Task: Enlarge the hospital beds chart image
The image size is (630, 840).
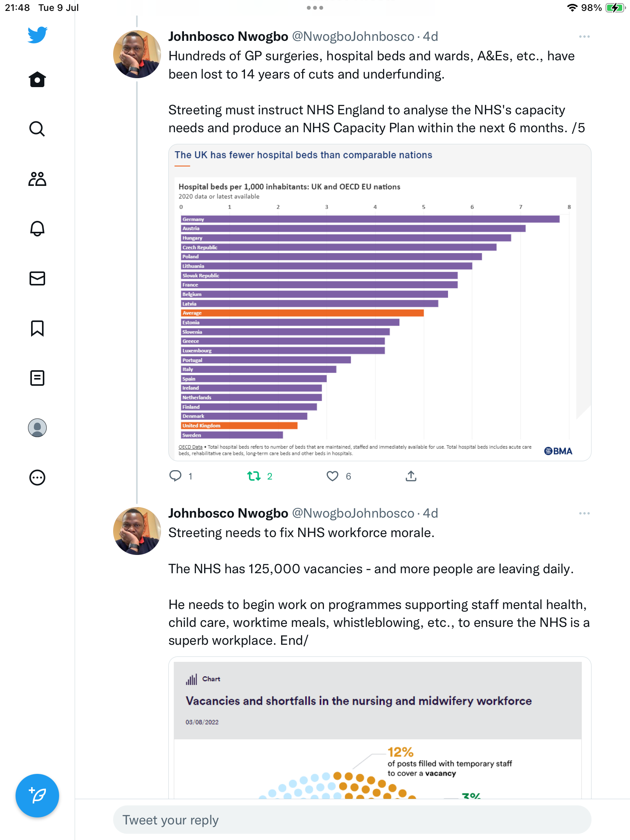Action: point(380,303)
